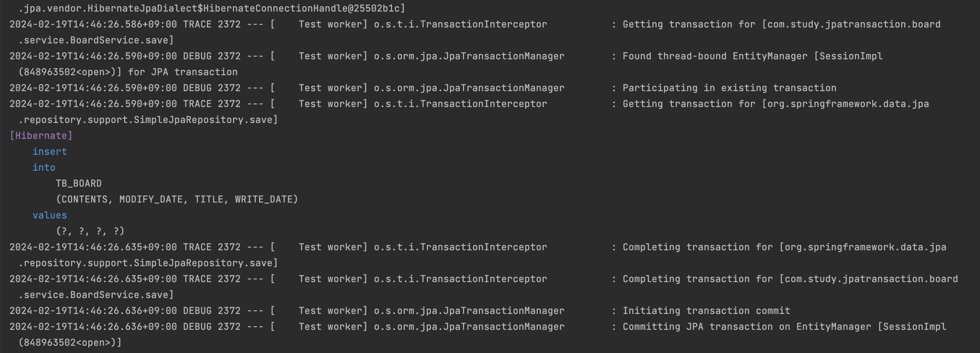Click the '(?, ?, ?, ?)' parameter placeholders
Image resolution: width=980 pixels, height=353 pixels.
pos(90,231)
